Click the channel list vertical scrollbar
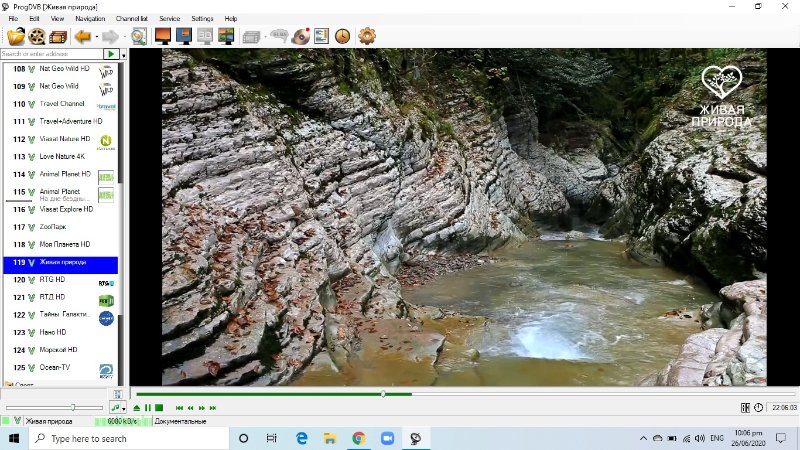The height and width of the screenshot is (450, 800). pyautogui.click(x=121, y=224)
